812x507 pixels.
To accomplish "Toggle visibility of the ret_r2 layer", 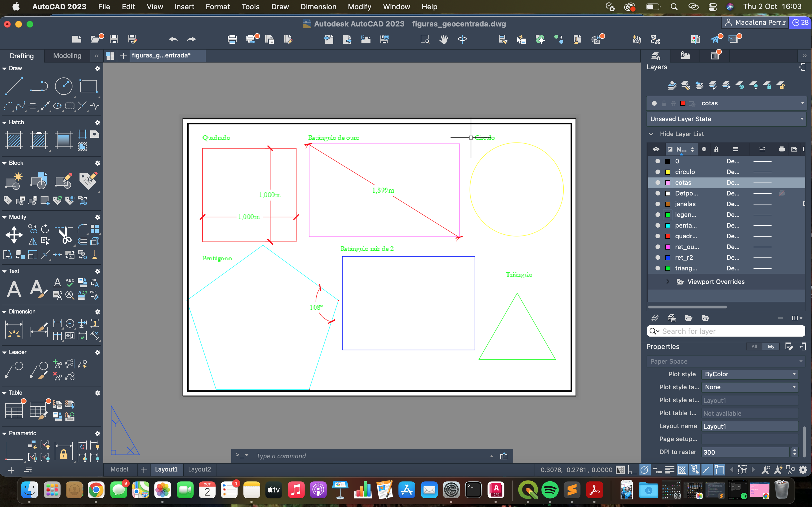I will (657, 258).
